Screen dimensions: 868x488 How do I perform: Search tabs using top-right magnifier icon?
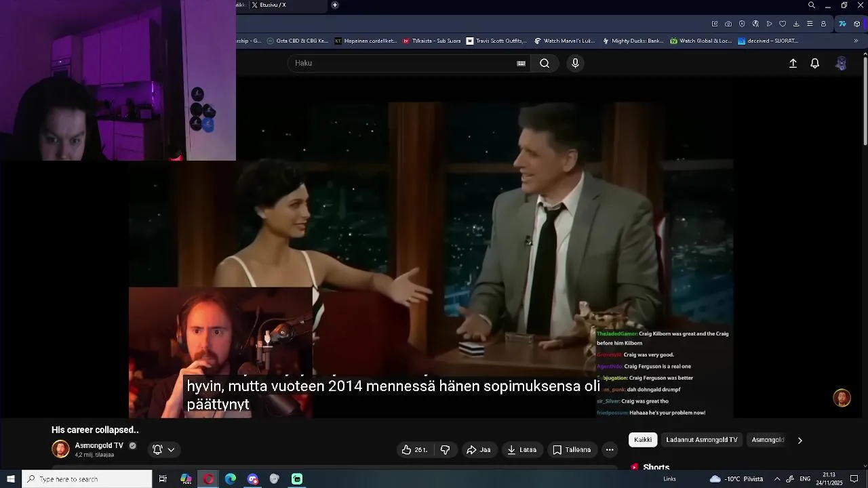click(812, 5)
